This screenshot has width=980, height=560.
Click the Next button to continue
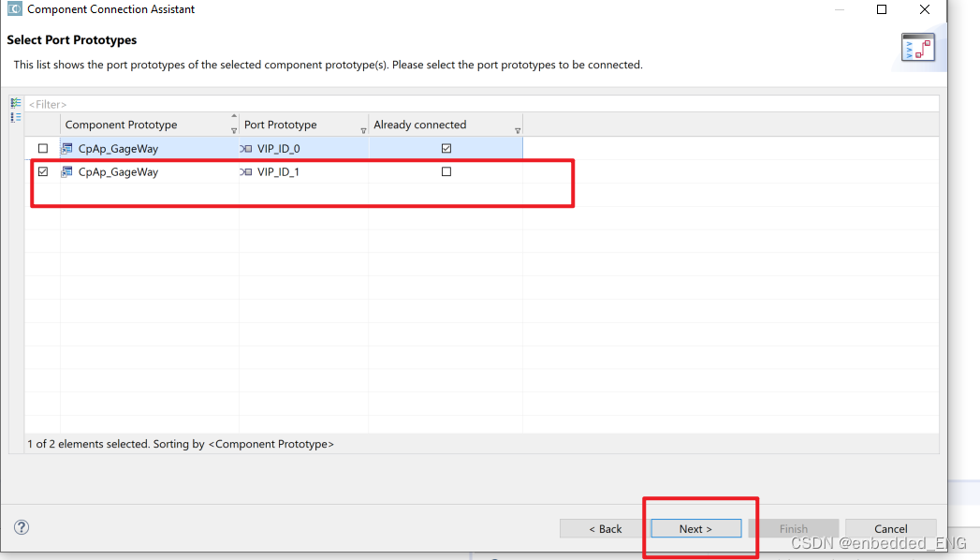tap(695, 527)
